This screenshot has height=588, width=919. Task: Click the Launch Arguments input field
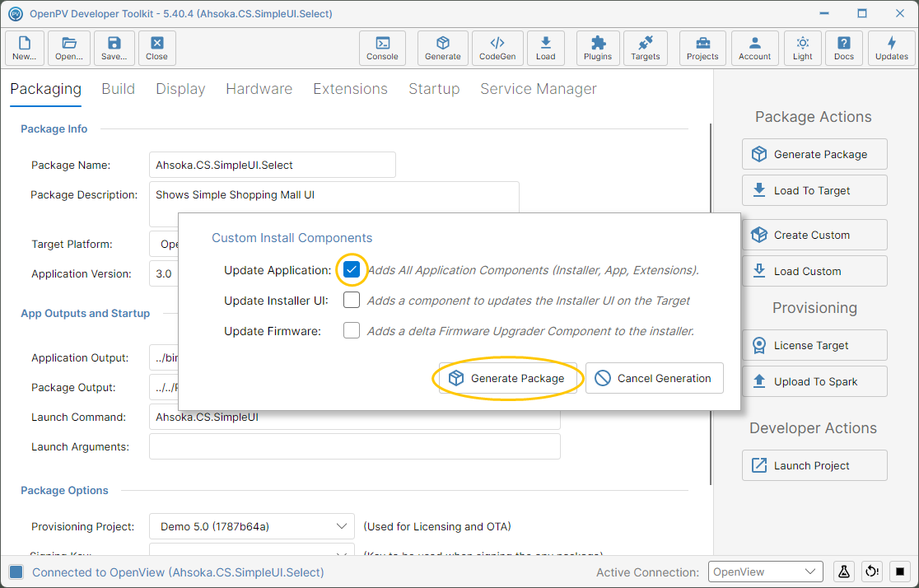pyautogui.click(x=355, y=446)
